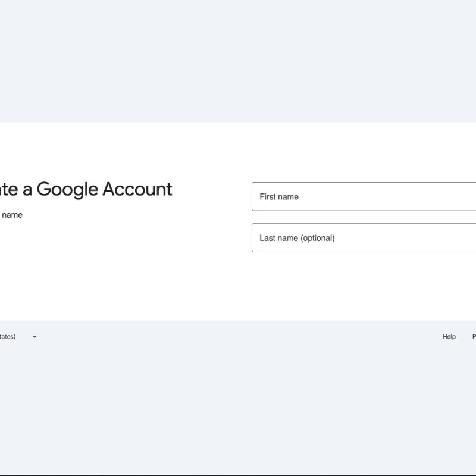476x476 pixels.
Task: Open the Help link in footer
Action: click(449, 337)
